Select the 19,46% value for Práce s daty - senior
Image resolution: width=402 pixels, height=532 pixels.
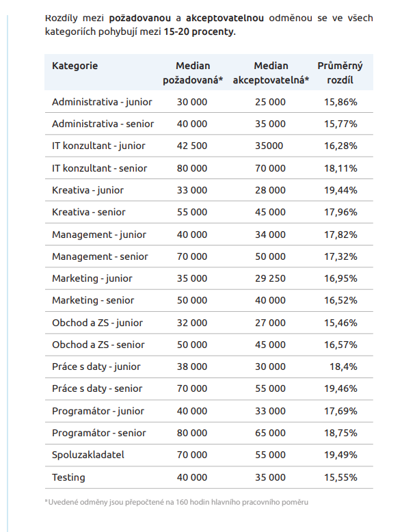tap(340, 388)
